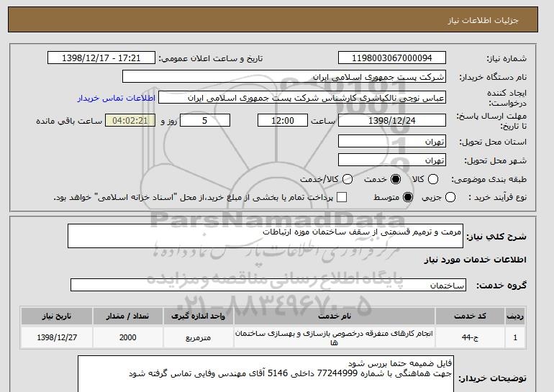This screenshot has width=554, height=392.
Task: Click the ساعت باقی مانده label
Action: click(x=69, y=121)
